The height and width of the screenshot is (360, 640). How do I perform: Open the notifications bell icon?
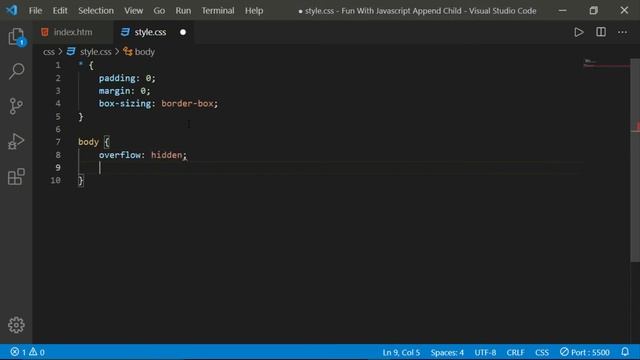click(x=625, y=351)
